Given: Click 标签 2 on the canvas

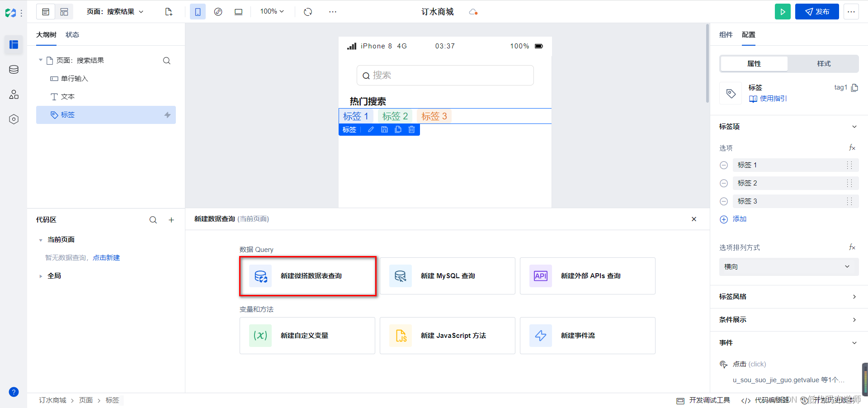Looking at the screenshot, I should pos(395,116).
